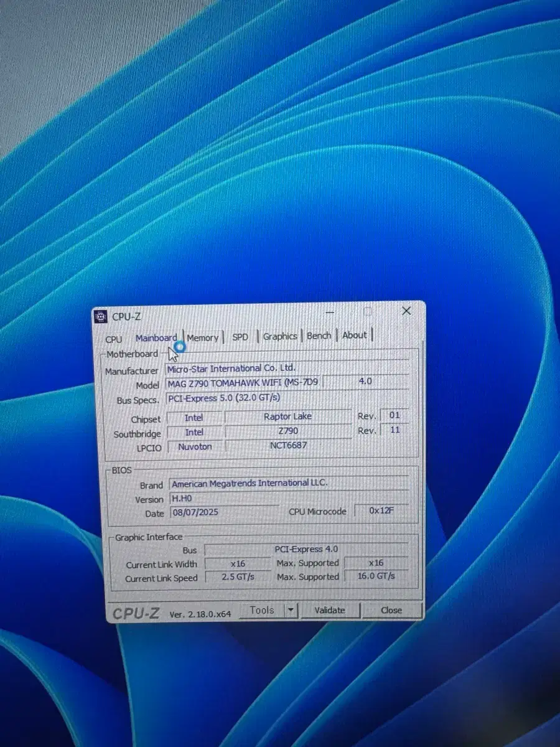The height and width of the screenshot is (747, 560).
Task: Go to the Graphics tab
Action: point(279,336)
